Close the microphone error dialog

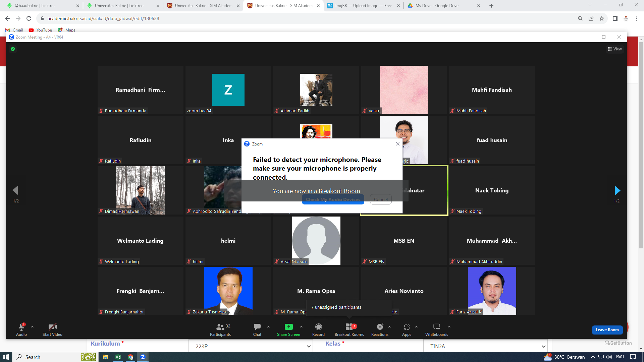pyautogui.click(x=398, y=144)
